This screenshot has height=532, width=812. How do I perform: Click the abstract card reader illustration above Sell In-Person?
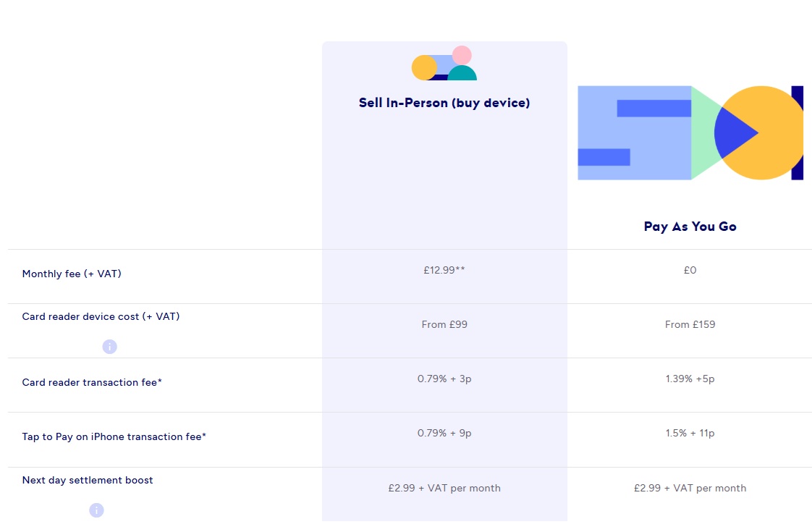[x=444, y=64]
